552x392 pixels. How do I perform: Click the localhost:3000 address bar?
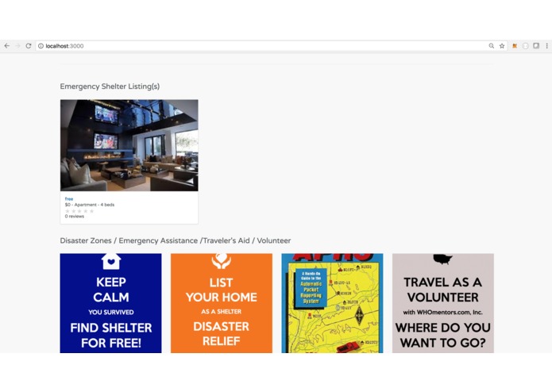271,46
